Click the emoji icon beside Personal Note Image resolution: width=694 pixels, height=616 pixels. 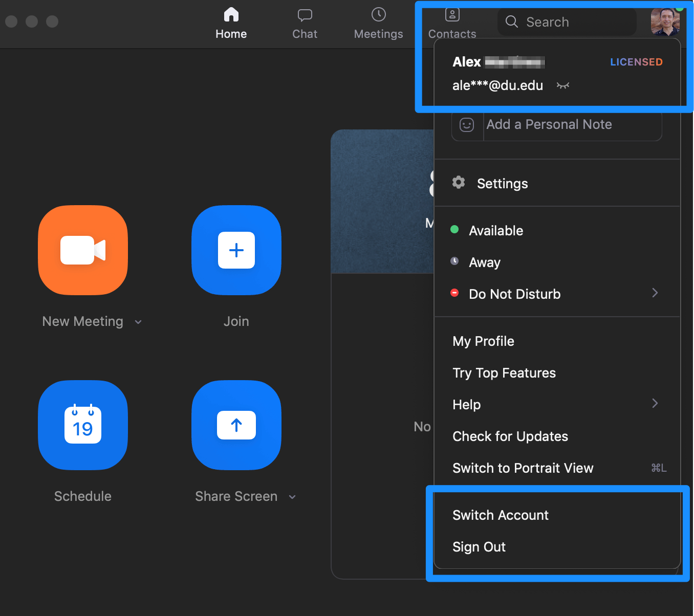(x=467, y=125)
